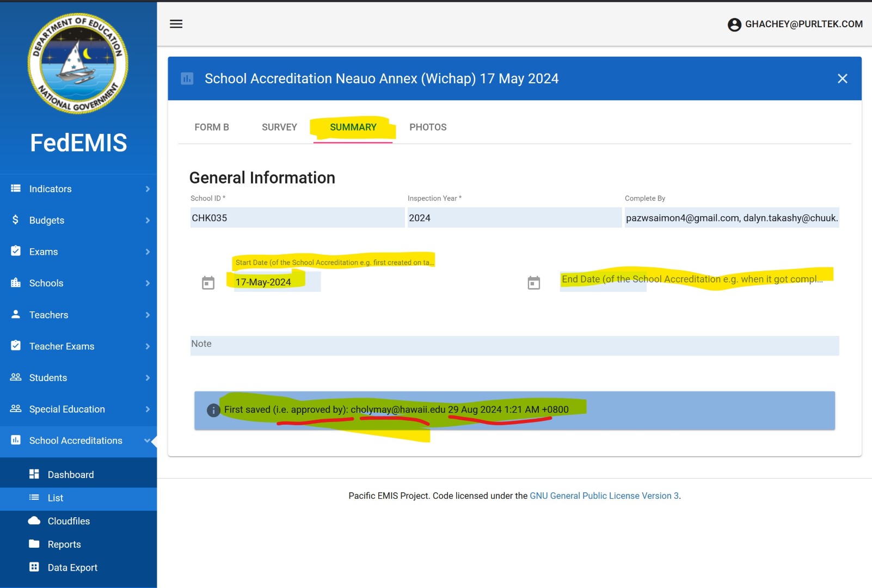
Task: Click the Start Date calendar icon
Action: coord(208,283)
